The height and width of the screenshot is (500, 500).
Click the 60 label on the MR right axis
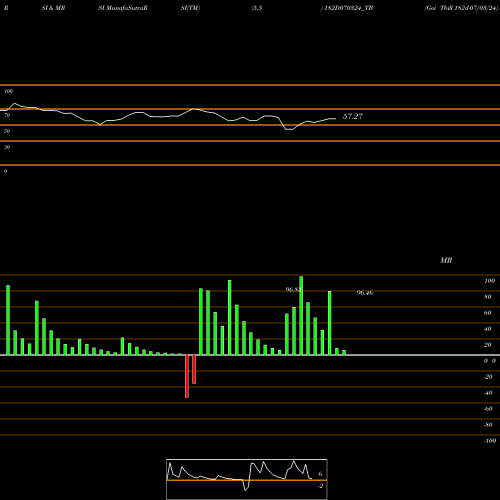coord(488,313)
